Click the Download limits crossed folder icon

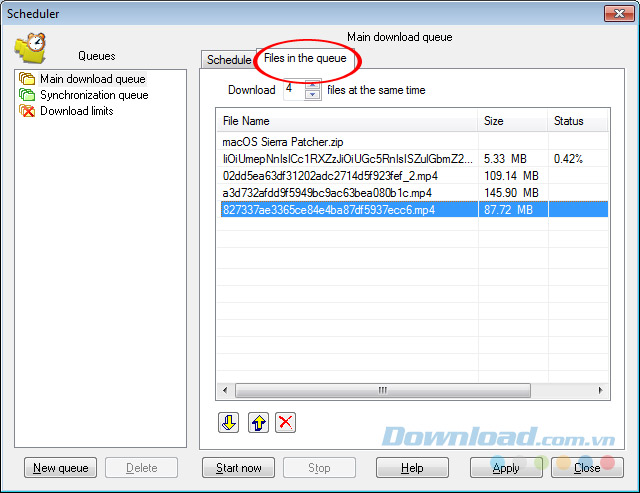pos(27,111)
